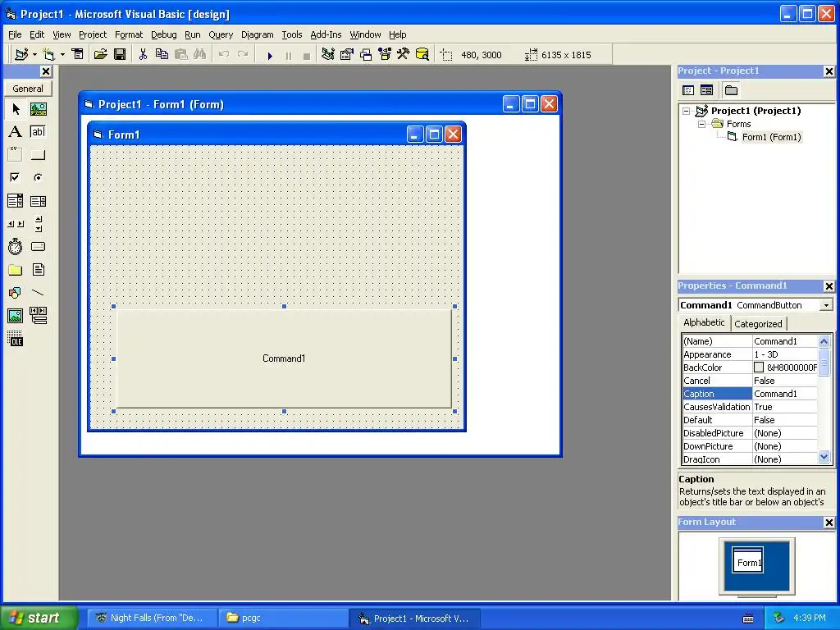Click the Caption property row

click(x=750, y=394)
